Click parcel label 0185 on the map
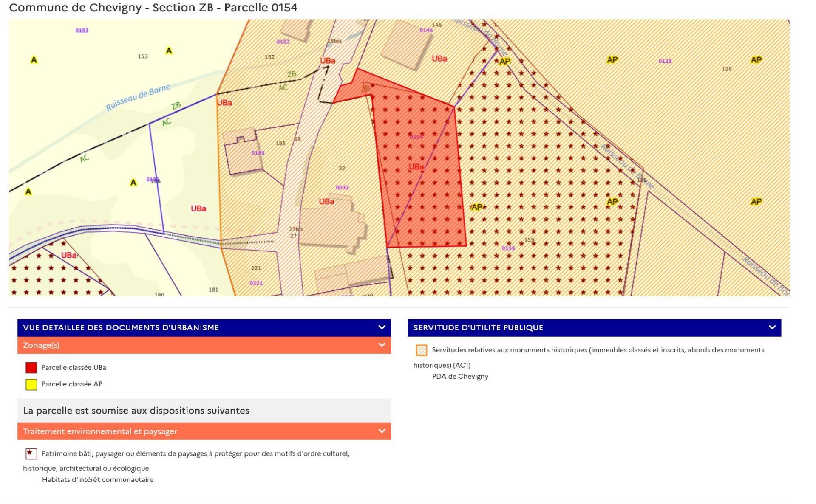The height and width of the screenshot is (504, 816). (x=258, y=153)
